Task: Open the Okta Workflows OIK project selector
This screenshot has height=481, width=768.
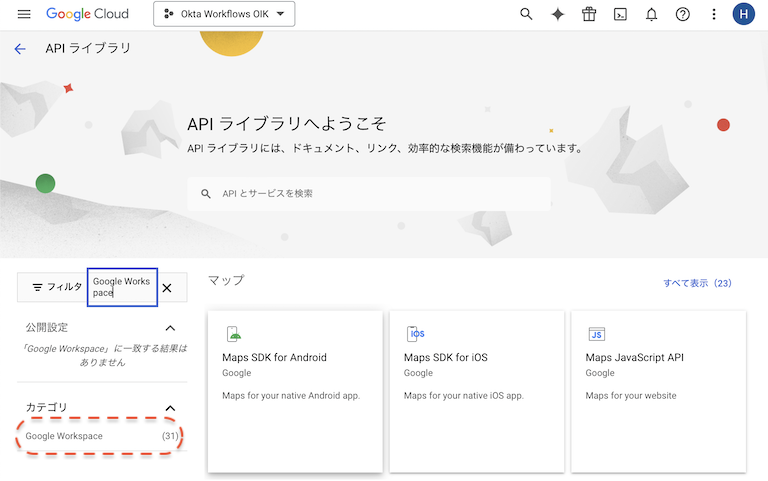Action: (x=224, y=14)
